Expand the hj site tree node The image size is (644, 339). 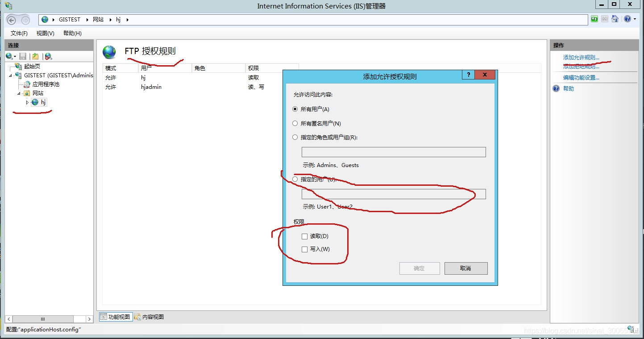27,102
